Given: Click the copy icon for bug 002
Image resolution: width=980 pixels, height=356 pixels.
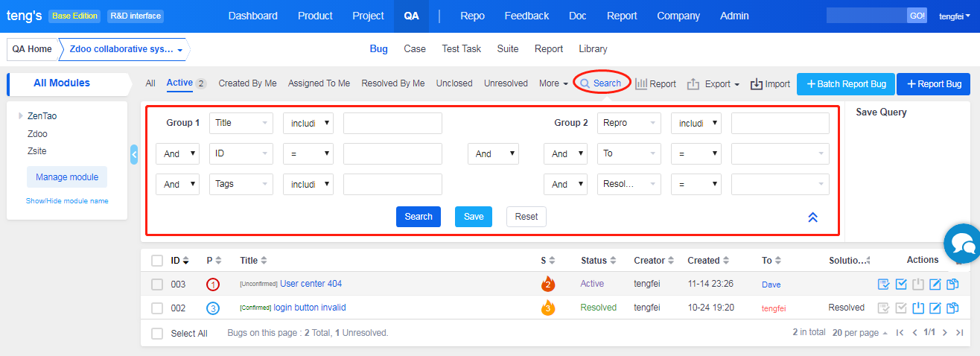Looking at the screenshot, I should pos(952,308).
